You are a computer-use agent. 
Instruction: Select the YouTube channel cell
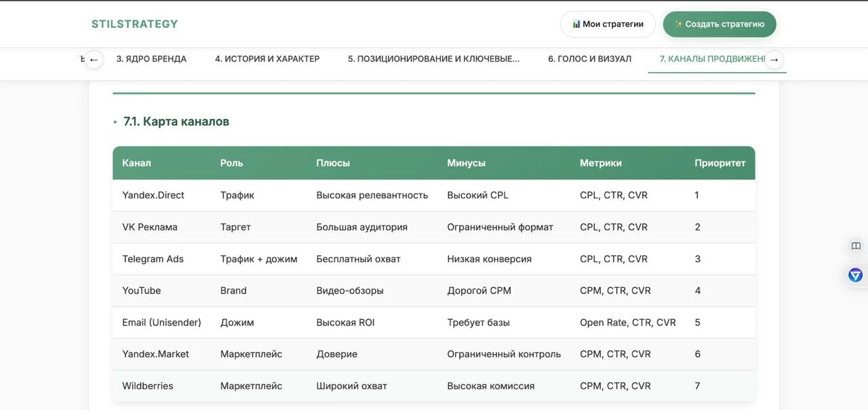click(142, 291)
